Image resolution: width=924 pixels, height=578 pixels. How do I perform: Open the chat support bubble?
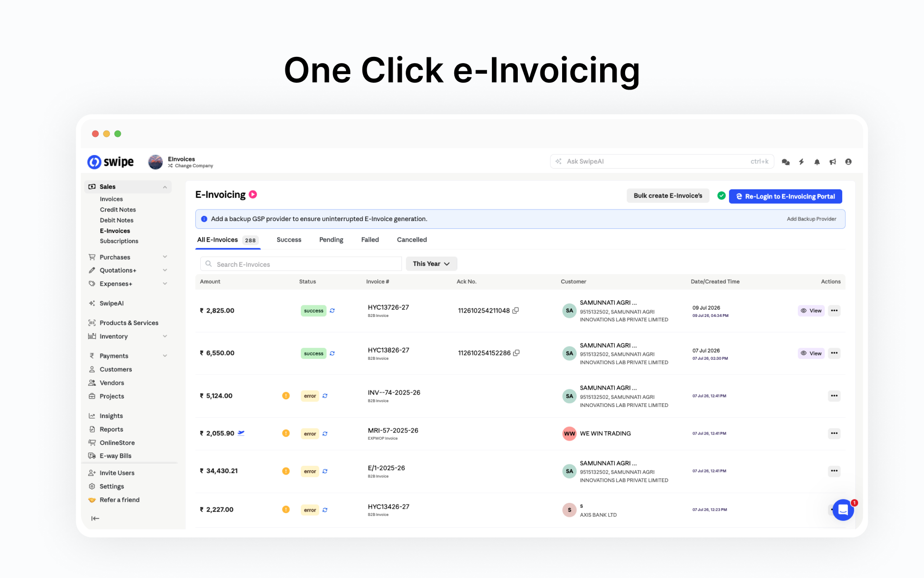click(843, 510)
